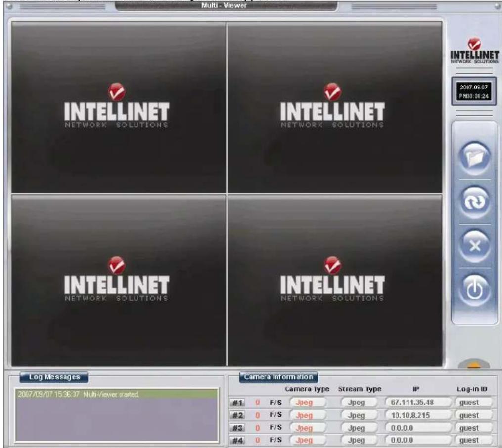Click camera #3 Log-in ID guest field

(x=474, y=428)
